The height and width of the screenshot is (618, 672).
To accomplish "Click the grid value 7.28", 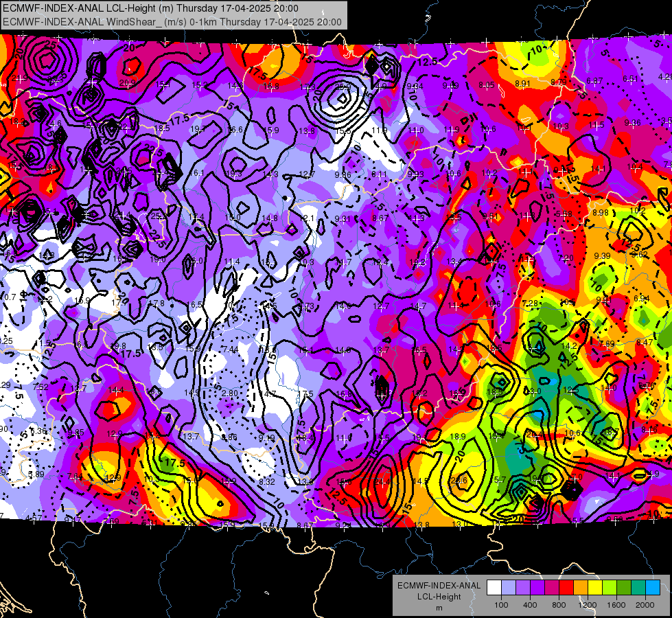I will click(x=530, y=304).
